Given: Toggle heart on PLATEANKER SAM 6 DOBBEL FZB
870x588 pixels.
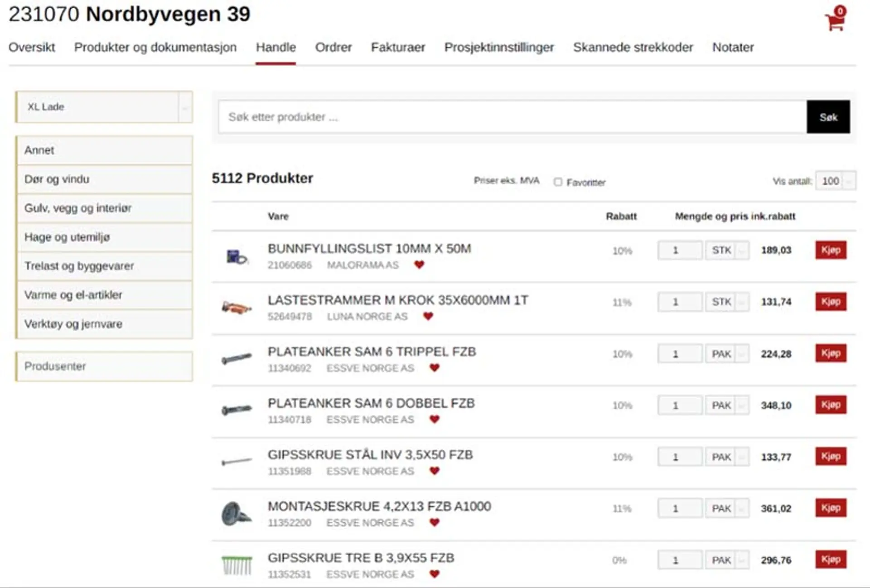Looking at the screenshot, I should [x=435, y=419].
